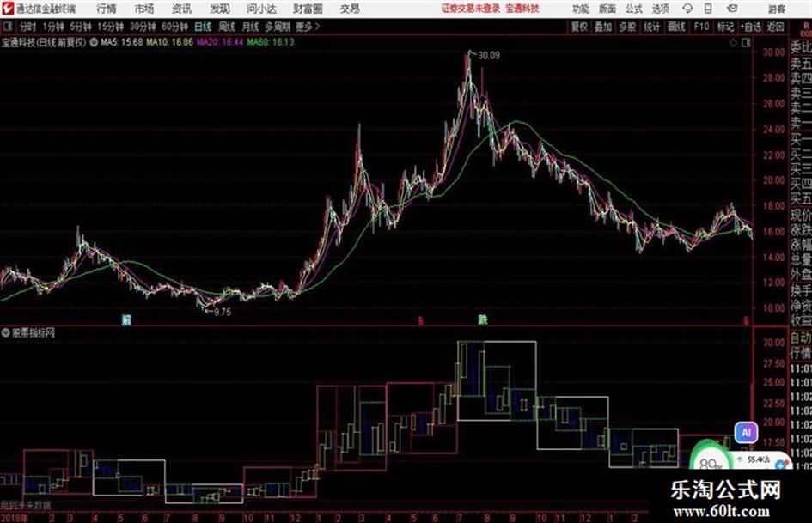Click the 画线 drawing tool button
The height and width of the screenshot is (523, 812).
[676, 27]
